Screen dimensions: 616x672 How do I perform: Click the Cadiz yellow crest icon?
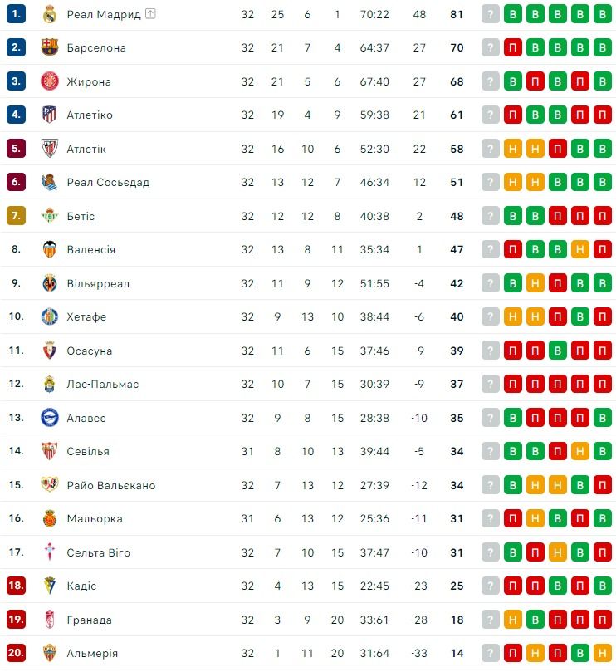(50, 586)
